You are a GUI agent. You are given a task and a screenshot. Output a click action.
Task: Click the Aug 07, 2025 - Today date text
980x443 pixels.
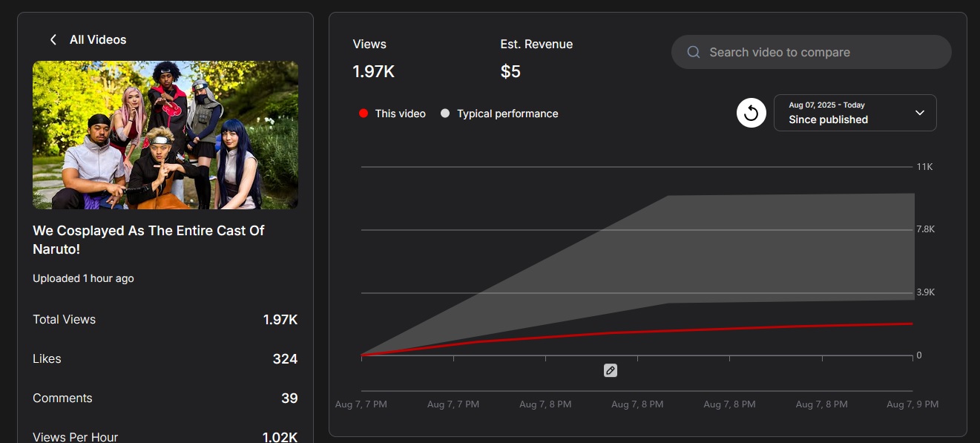[826, 105]
